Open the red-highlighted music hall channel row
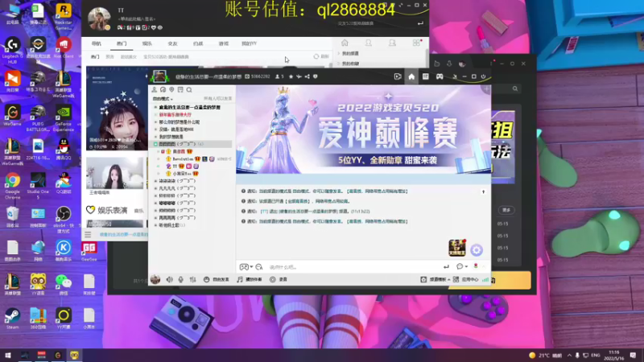 coord(175,114)
